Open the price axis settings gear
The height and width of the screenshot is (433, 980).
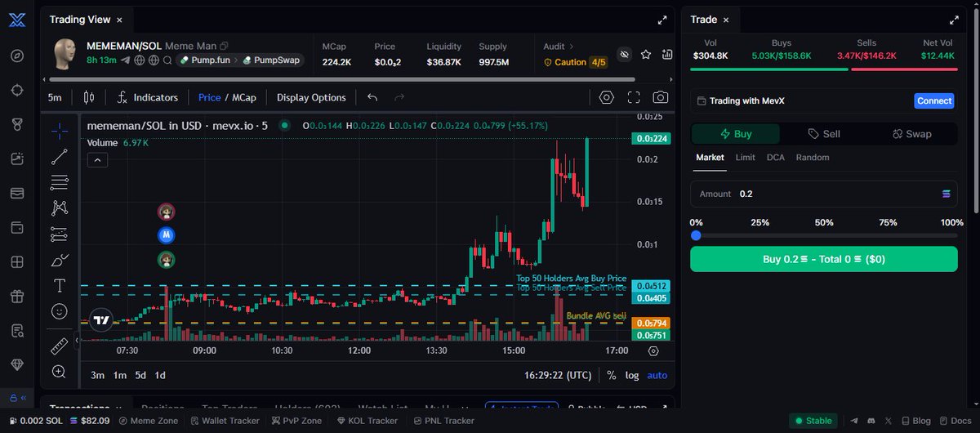(653, 350)
